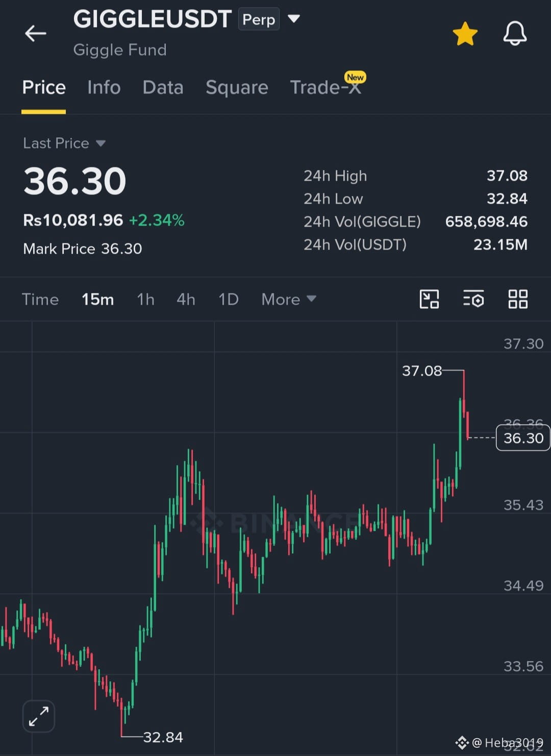Expand chart to fullscreen with arrows icon
551x756 pixels.
(x=39, y=716)
